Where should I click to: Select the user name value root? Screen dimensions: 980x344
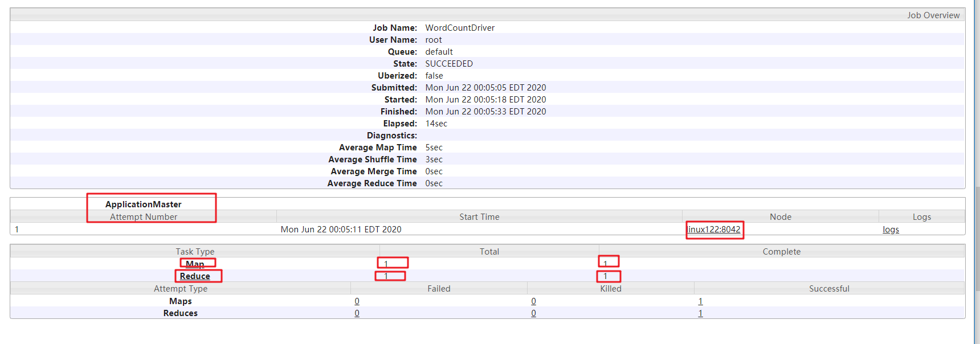[x=434, y=40]
